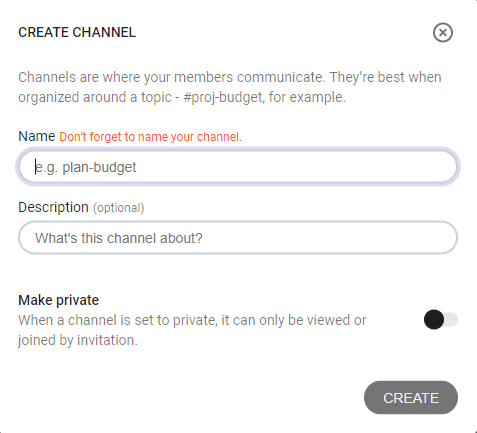Click the CREATE button
Viewport: 477px width, 433px height.
click(411, 398)
